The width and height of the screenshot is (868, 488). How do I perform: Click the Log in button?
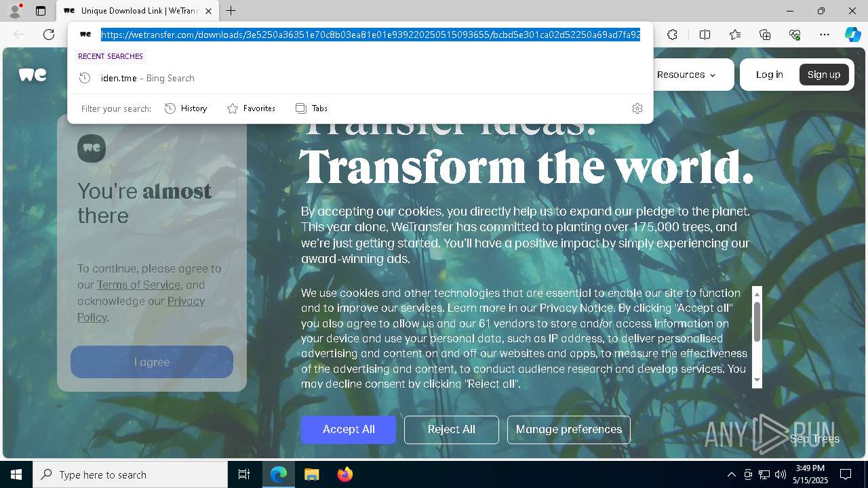click(770, 75)
